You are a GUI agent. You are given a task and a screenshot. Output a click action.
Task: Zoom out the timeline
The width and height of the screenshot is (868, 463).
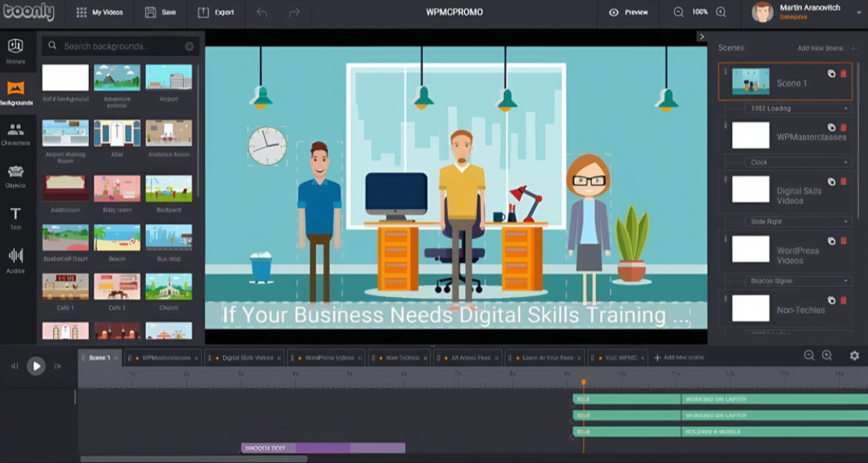point(809,356)
